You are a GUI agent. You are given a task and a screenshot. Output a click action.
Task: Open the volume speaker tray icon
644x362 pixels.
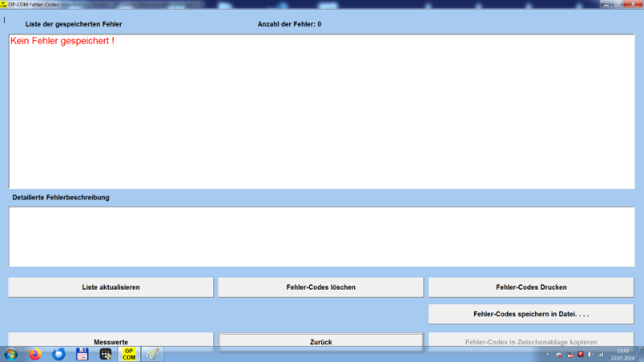pyautogui.click(x=591, y=354)
